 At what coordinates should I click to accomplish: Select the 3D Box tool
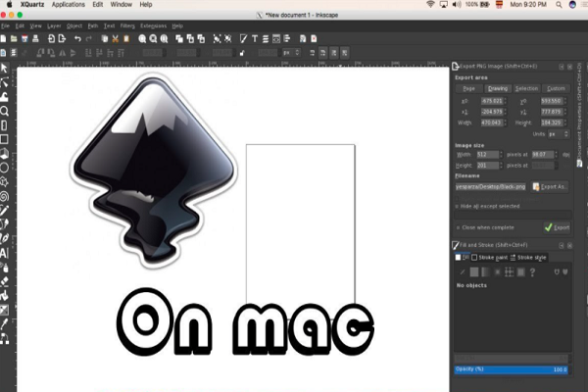[x=4, y=154]
